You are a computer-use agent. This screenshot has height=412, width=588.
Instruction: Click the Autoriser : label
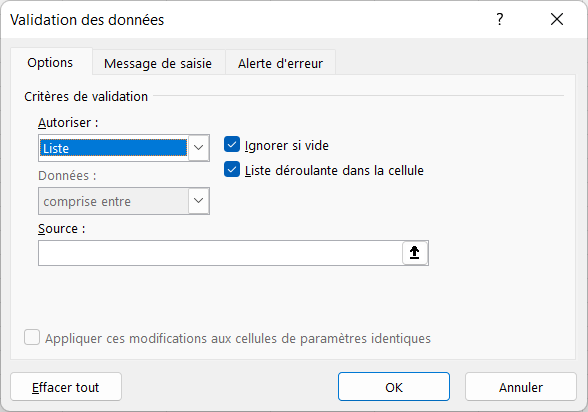tap(68, 123)
